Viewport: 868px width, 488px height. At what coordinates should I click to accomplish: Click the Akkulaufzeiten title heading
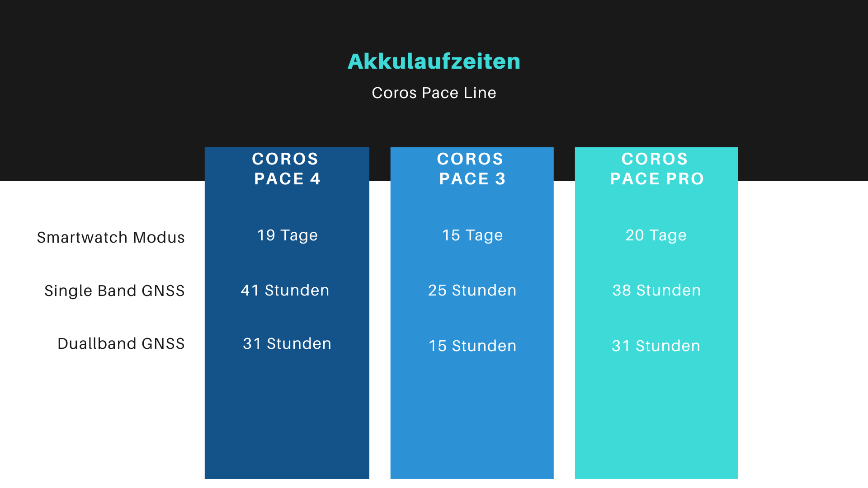[434, 61]
